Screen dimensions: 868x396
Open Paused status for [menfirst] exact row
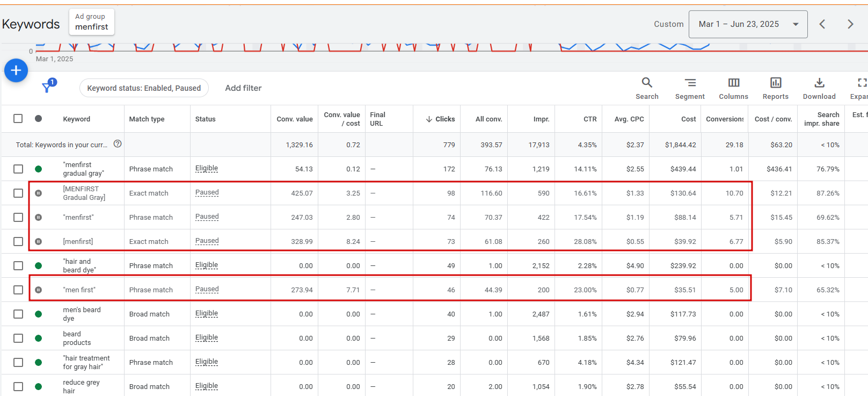(207, 241)
